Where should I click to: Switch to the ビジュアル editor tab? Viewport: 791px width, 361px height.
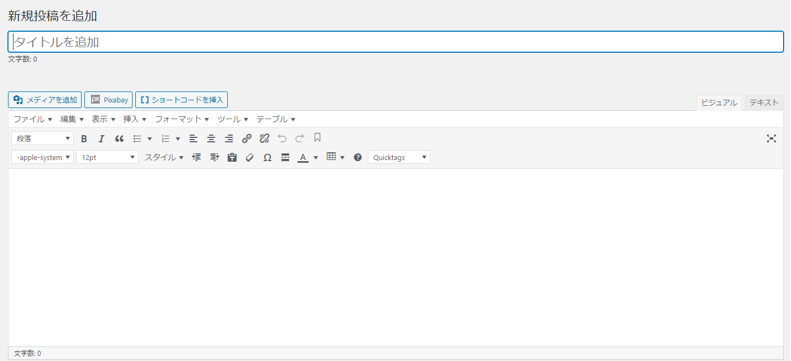point(719,102)
